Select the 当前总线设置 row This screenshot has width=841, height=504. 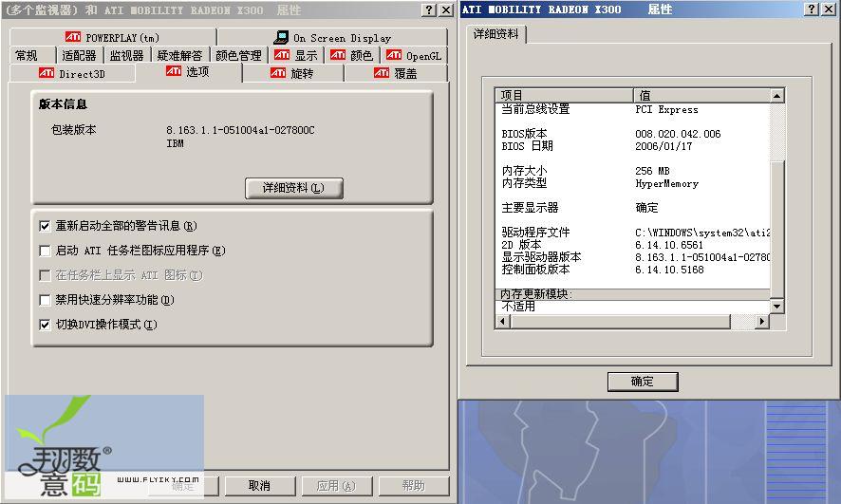[633, 109]
